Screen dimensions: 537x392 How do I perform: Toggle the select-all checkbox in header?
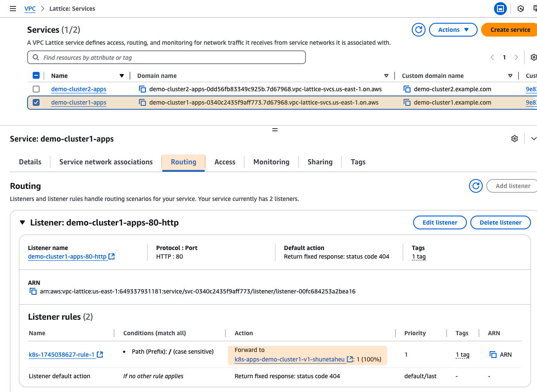tap(36, 76)
